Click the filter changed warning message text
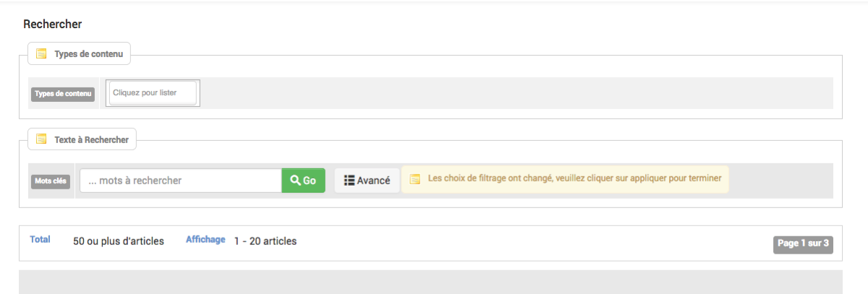This screenshot has width=868, height=294. (x=575, y=178)
